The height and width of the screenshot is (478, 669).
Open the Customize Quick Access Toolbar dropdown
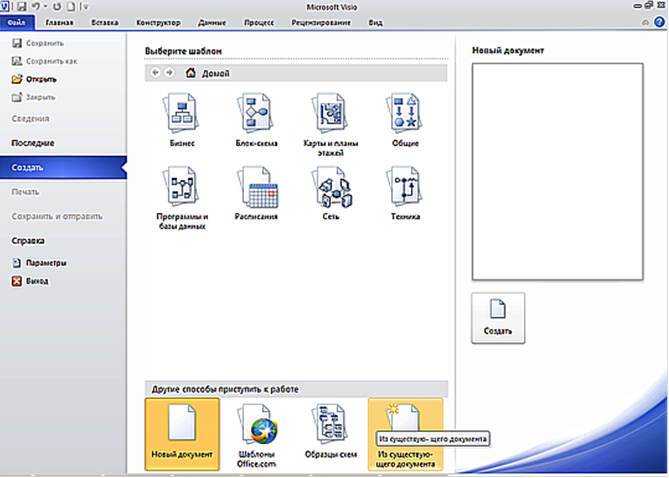(85, 7)
